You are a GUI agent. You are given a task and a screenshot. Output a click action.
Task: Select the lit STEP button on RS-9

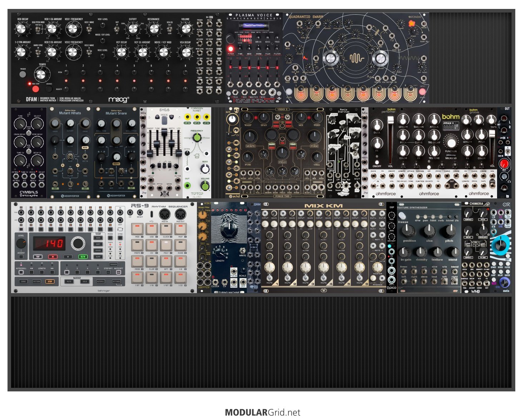[50, 282]
